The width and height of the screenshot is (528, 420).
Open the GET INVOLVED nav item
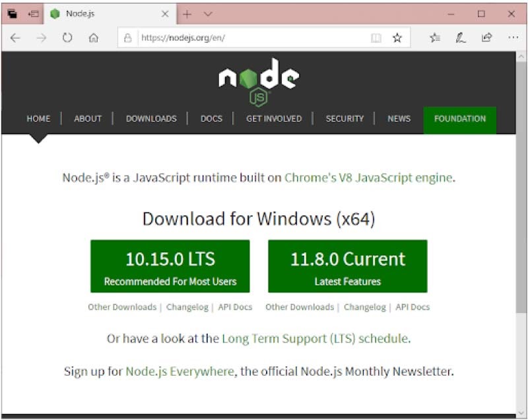click(x=274, y=119)
